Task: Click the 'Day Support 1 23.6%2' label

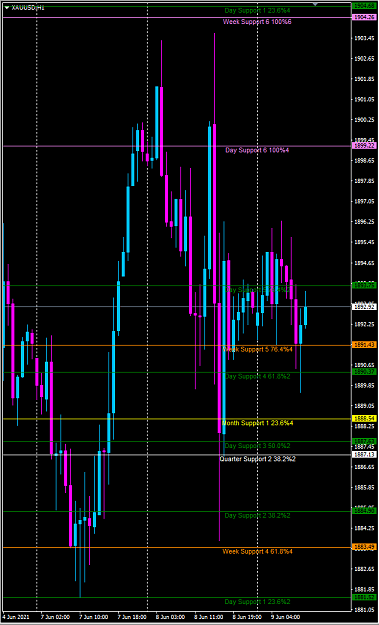Action: 257,601
